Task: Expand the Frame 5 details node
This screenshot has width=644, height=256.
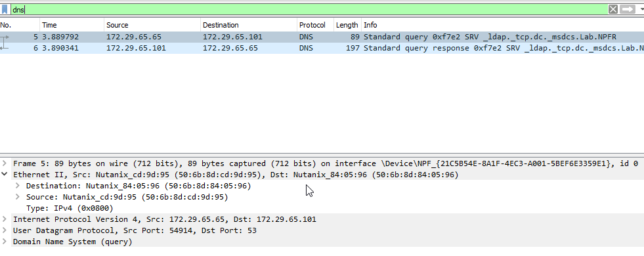Action: coord(4,163)
